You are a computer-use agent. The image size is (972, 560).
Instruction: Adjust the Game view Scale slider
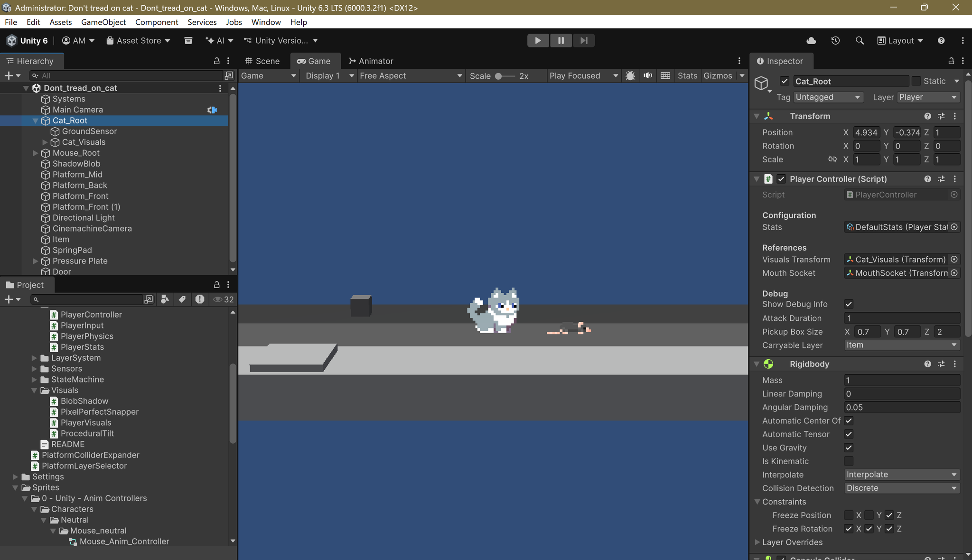point(505,76)
